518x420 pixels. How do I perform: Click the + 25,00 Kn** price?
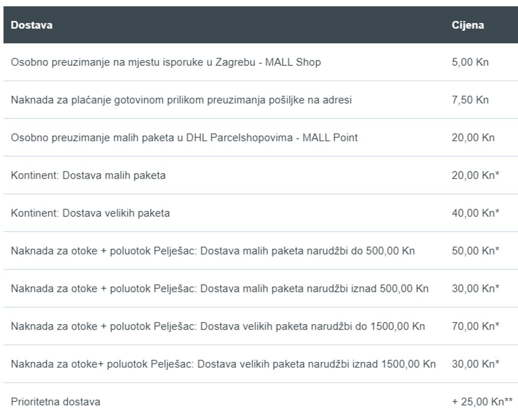point(482,402)
